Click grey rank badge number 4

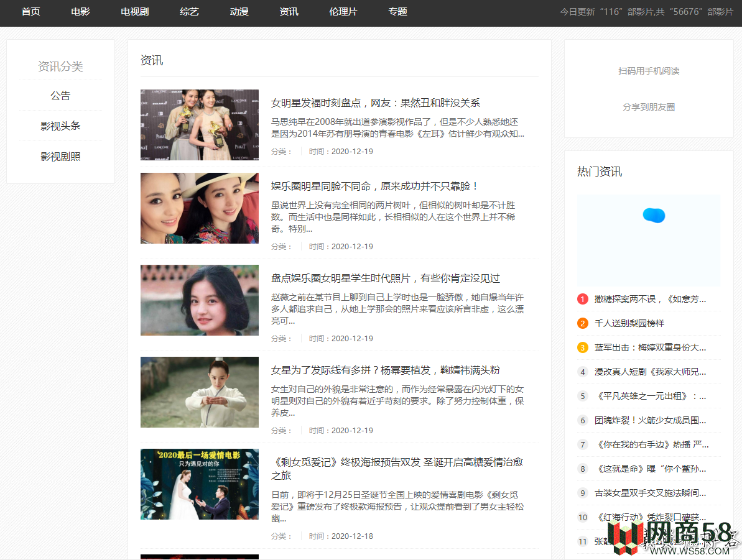click(x=583, y=372)
